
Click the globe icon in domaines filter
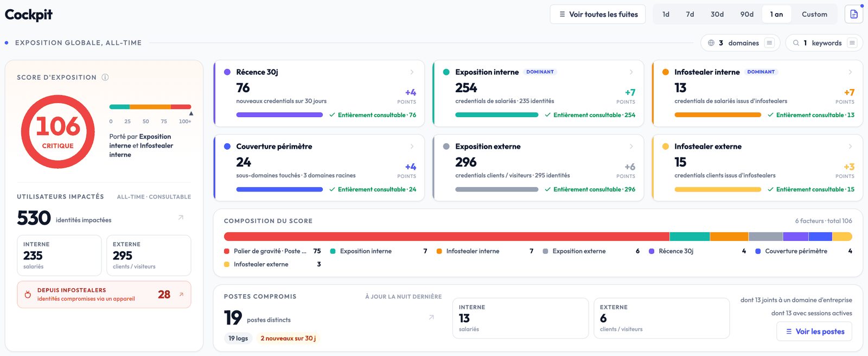[x=711, y=43]
